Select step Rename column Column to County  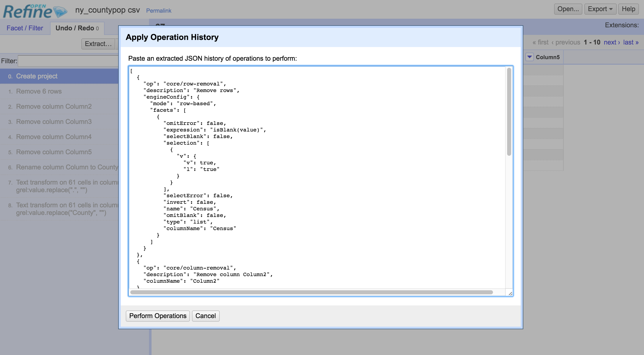click(x=67, y=167)
